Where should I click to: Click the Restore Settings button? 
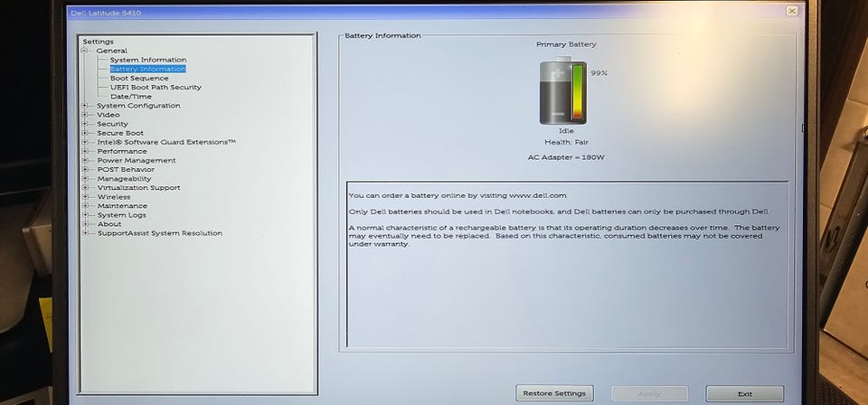(554, 393)
